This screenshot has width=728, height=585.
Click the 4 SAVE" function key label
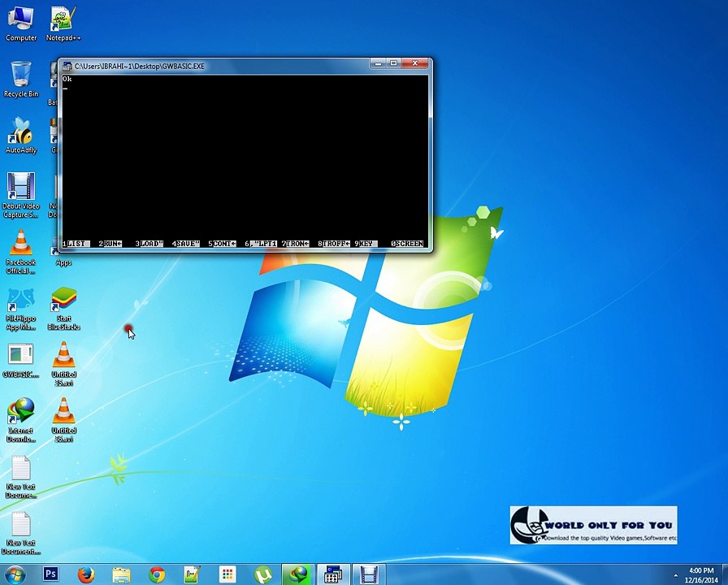(186, 243)
